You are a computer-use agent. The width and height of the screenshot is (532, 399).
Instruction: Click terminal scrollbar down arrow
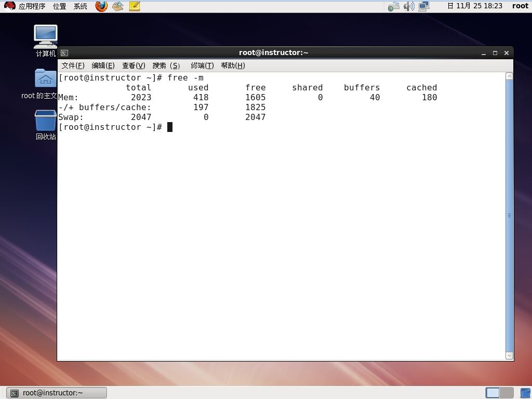tap(509, 355)
